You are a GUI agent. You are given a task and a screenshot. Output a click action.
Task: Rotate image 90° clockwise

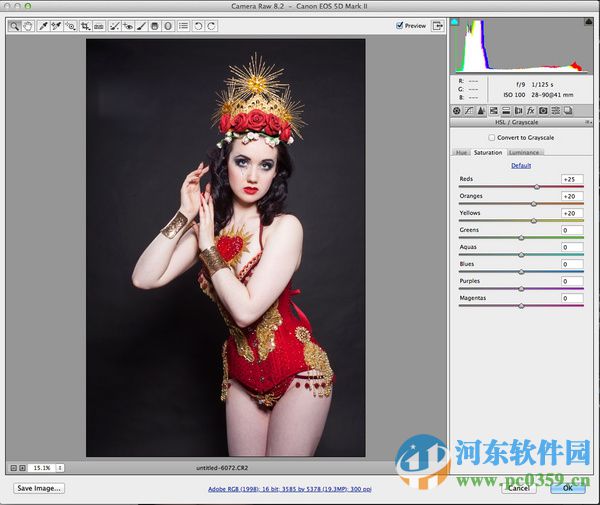(x=211, y=26)
